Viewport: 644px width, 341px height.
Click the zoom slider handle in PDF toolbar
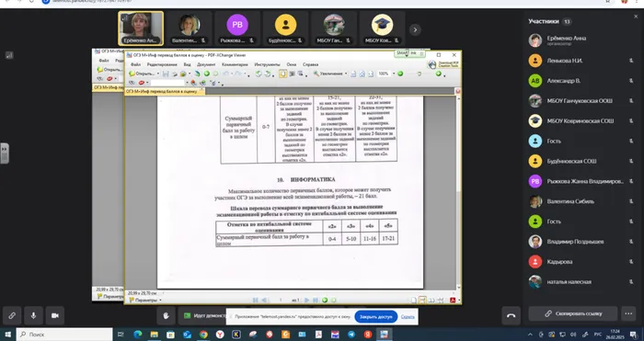(x=419, y=74)
